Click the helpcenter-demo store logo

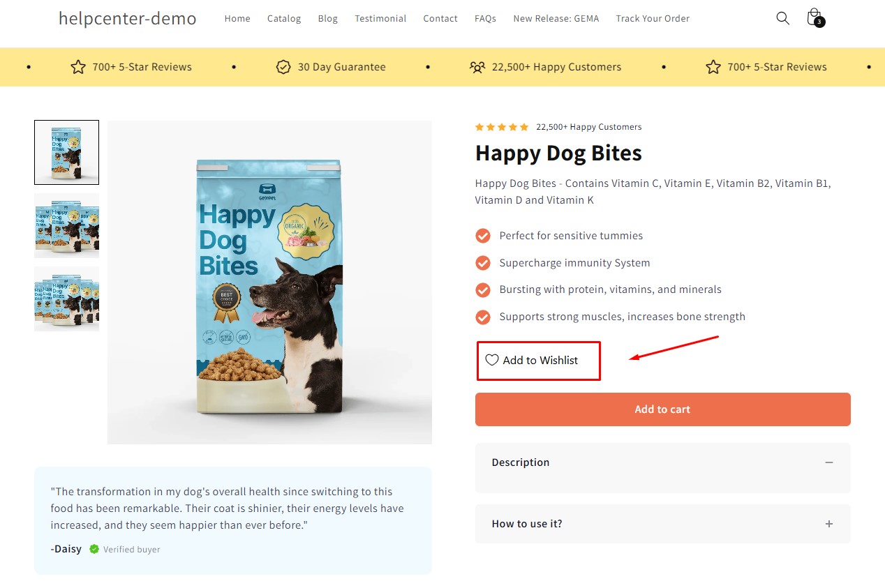tap(128, 19)
